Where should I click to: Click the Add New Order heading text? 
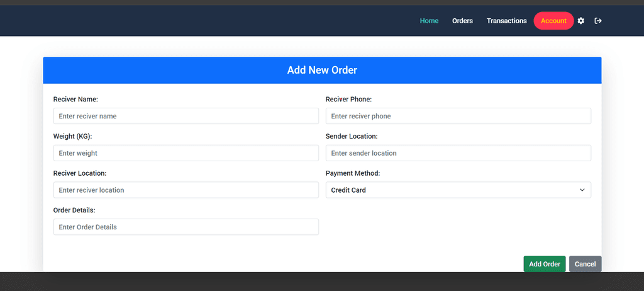tap(322, 70)
